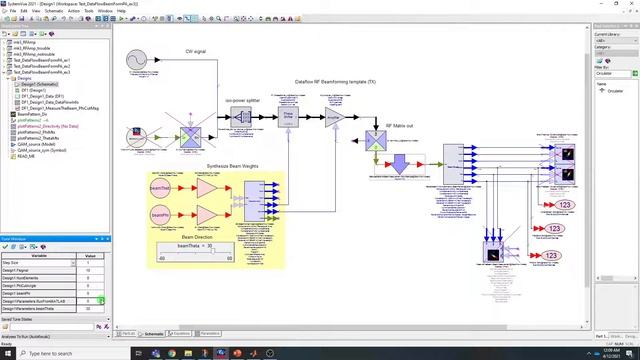This screenshot has width=640, height=360.
Task: Click the Variable column header in the tune table
Action: (x=39, y=256)
